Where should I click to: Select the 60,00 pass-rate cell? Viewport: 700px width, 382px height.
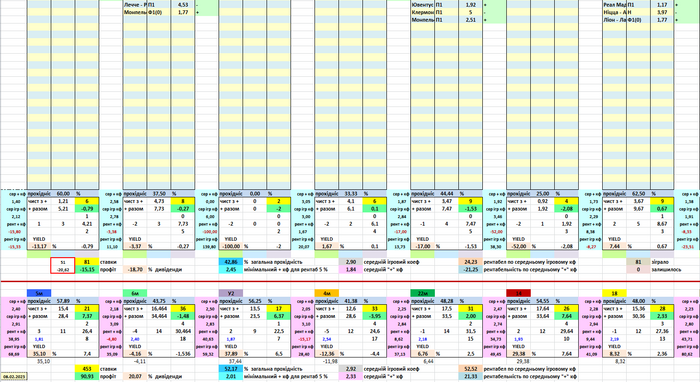[63, 194]
